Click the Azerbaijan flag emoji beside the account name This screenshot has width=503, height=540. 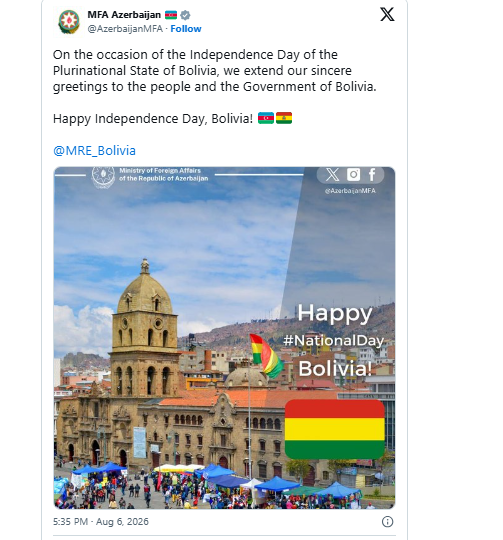click(171, 15)
